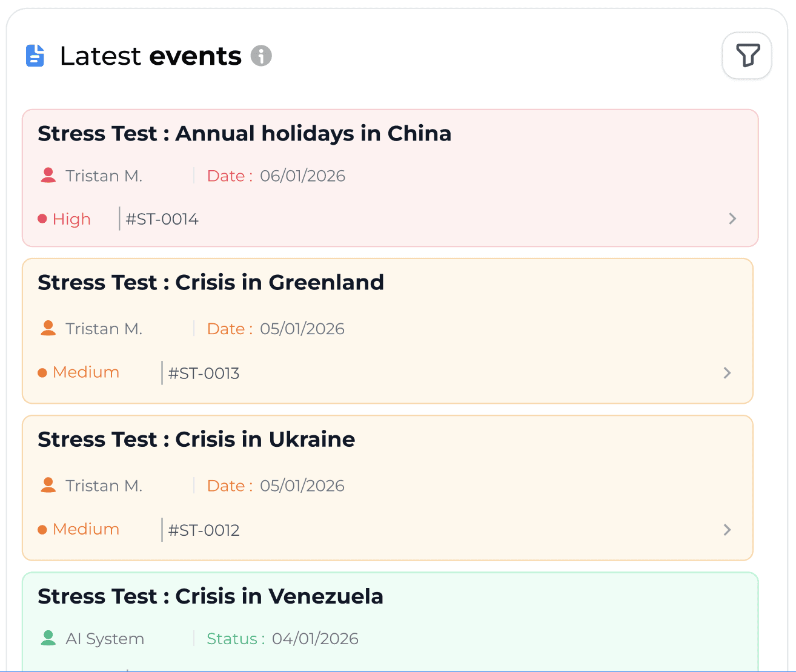Expand the Crisis in Greenland event chevron
Viewport: 796px width, 672px height.
click(727, 373)
